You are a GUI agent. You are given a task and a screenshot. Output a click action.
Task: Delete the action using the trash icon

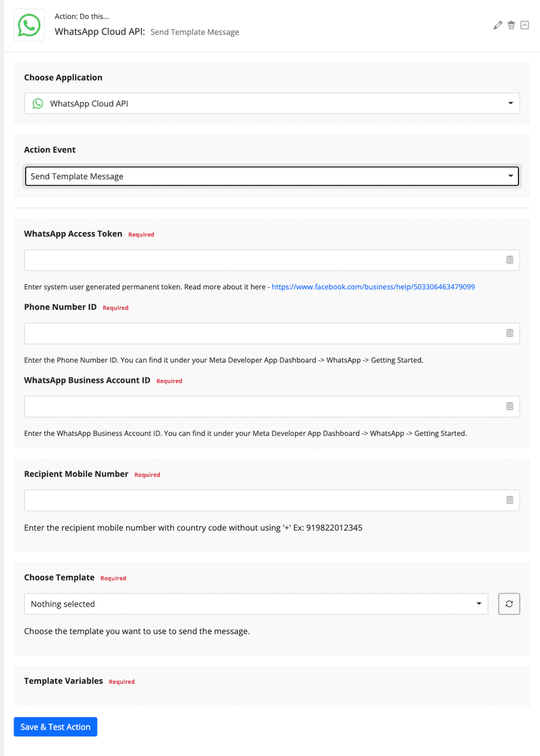coord(511,25)
